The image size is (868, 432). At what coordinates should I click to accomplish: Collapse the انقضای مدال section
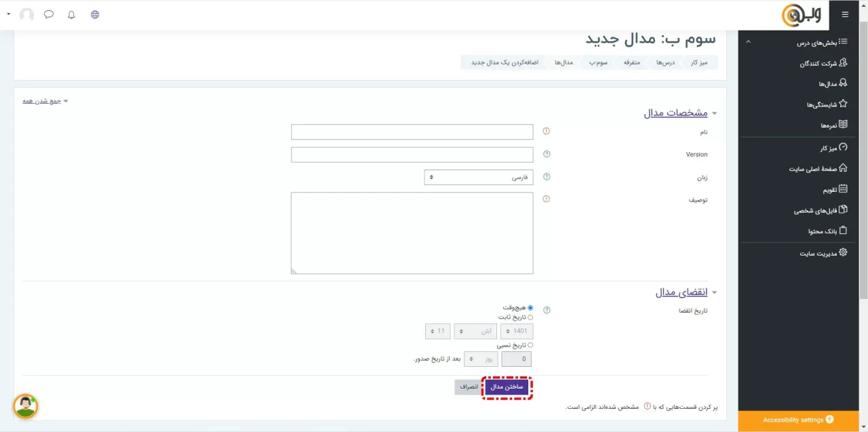(x=681, y=292)
